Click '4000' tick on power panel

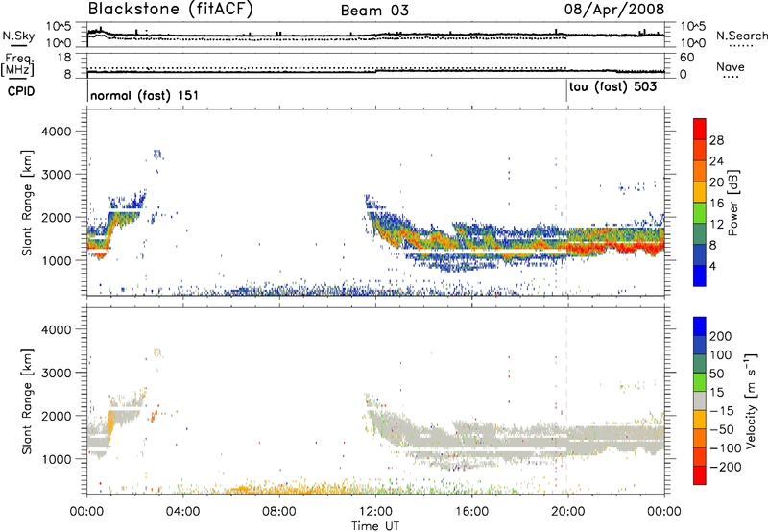pyautogui.click(x=56, y=132)
